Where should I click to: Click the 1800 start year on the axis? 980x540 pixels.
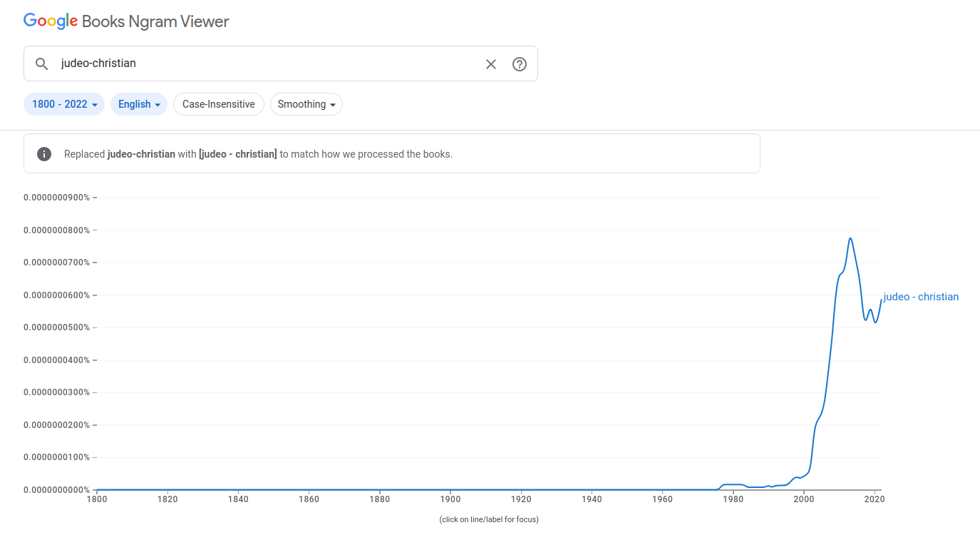point(97,499)
